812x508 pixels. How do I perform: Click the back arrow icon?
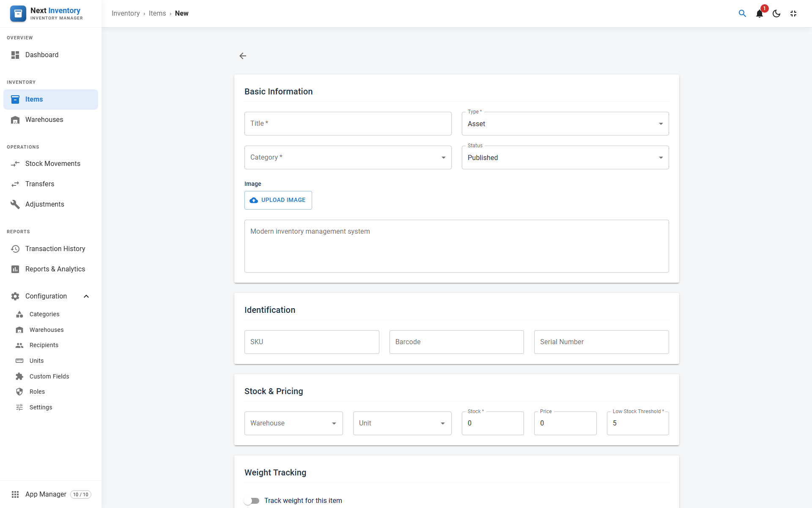click(243, 56)
